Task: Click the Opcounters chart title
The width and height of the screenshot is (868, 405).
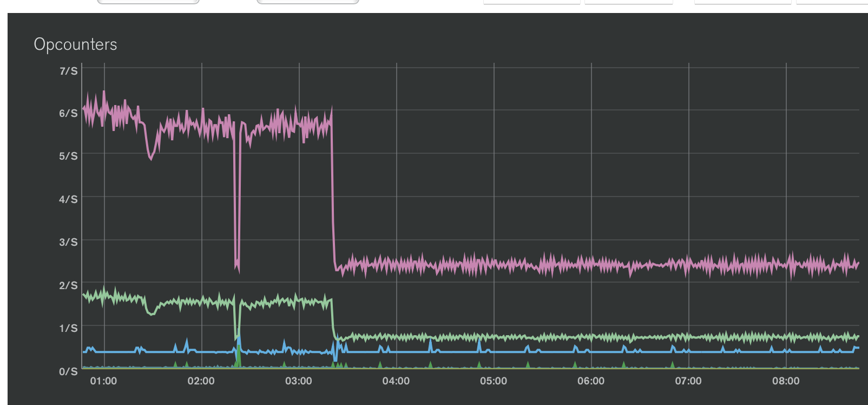Action: [75, 44]
